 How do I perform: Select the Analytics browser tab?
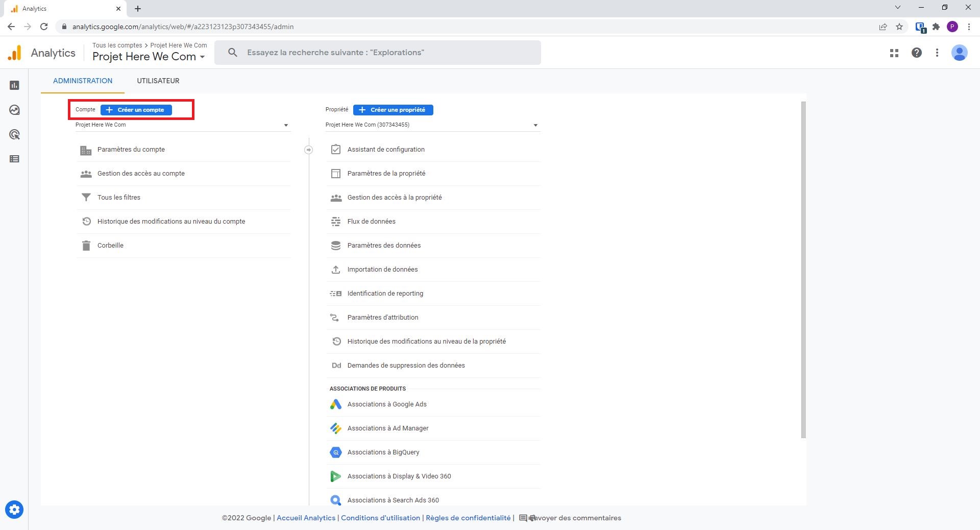65,9
